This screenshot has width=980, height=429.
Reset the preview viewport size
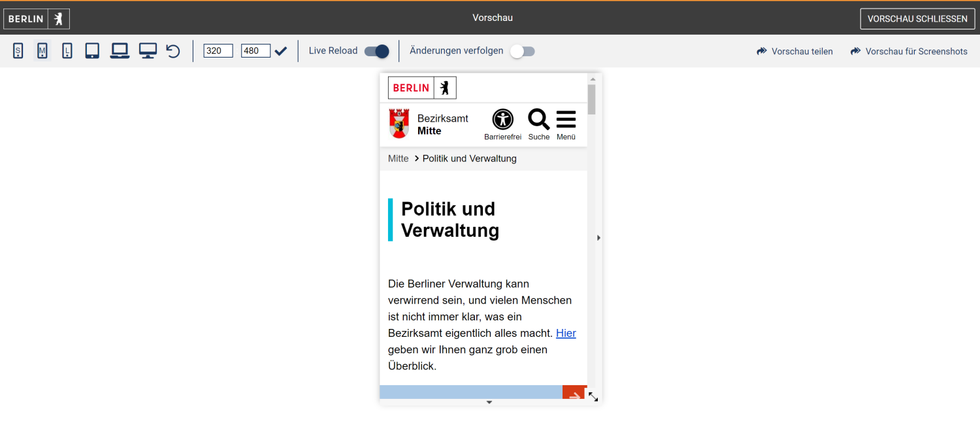click(172, 50)
